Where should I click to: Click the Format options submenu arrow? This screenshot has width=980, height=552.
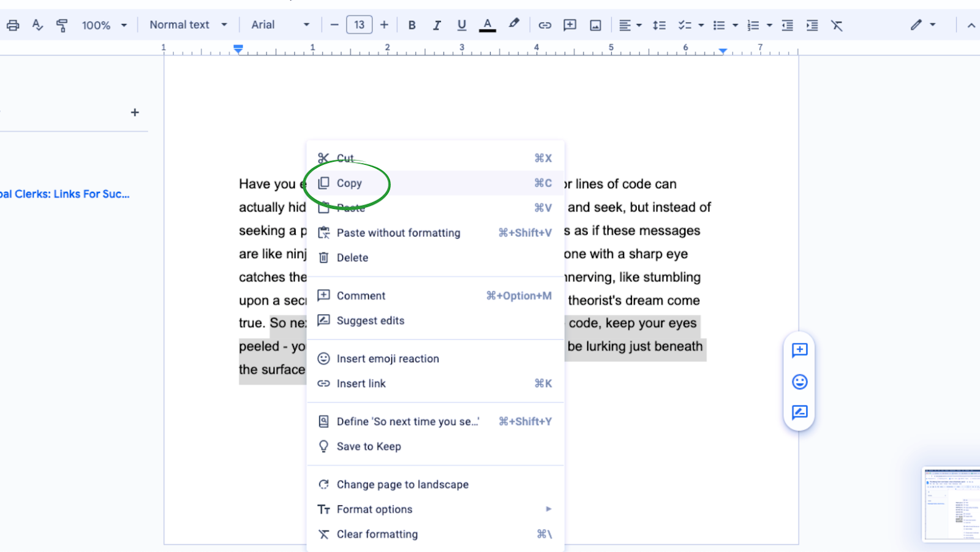click(x=549, y=509)
